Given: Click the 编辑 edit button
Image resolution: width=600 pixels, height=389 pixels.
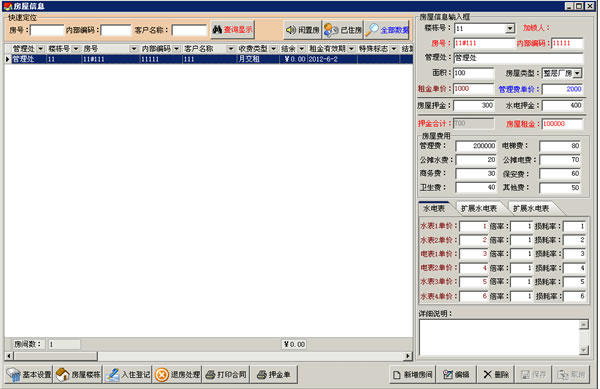Looking at the screenshot, I should click(457, 374).
